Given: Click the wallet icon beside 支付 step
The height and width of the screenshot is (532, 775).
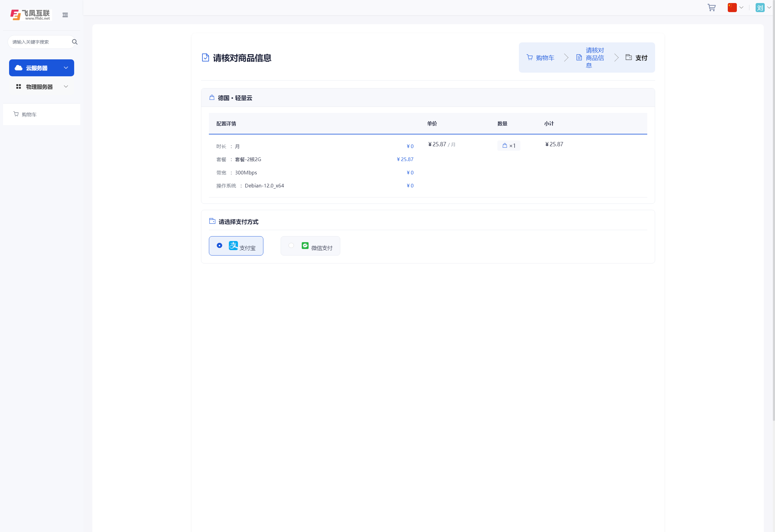Looking at the screenshot, I should (x=628, y=57).
